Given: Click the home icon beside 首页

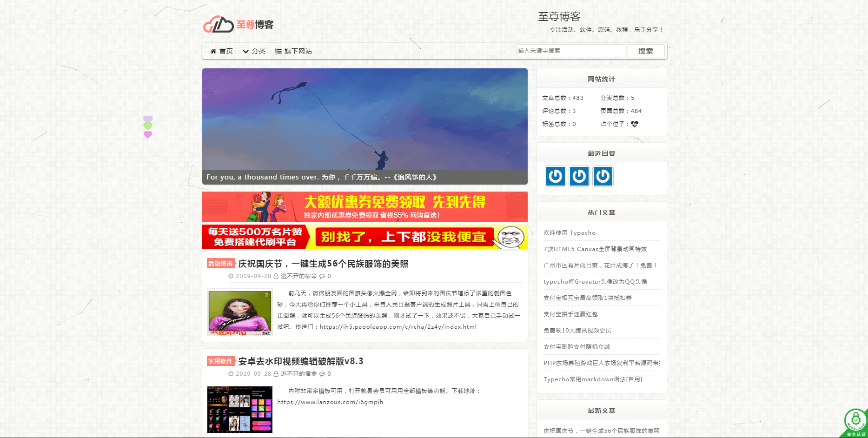Looking at the screenshot, I should 213,51.
